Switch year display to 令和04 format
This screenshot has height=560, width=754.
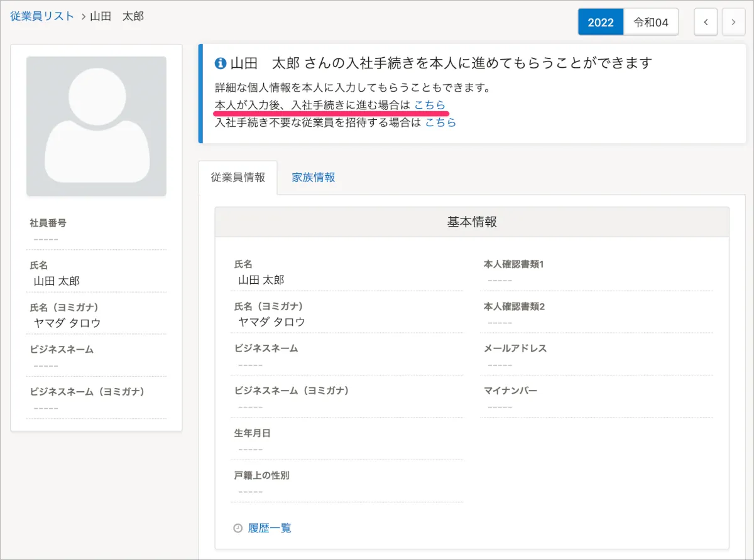coord(651,23)
